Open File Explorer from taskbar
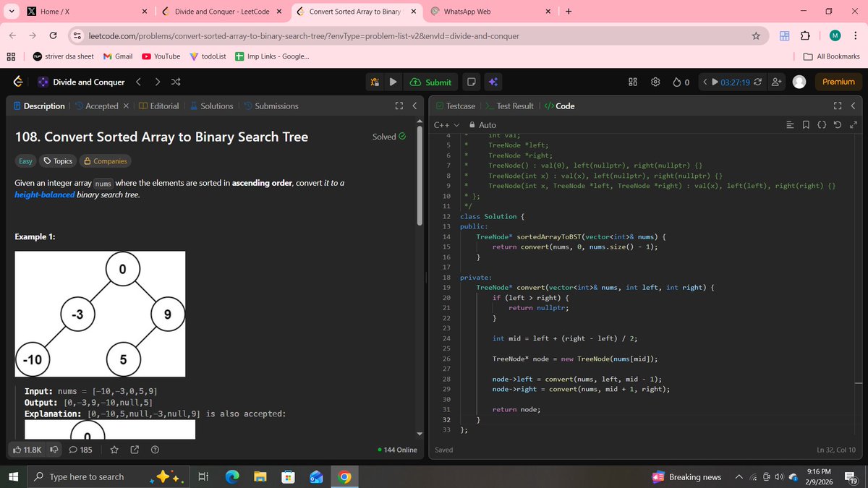868x488 pixels. [260, 476]
